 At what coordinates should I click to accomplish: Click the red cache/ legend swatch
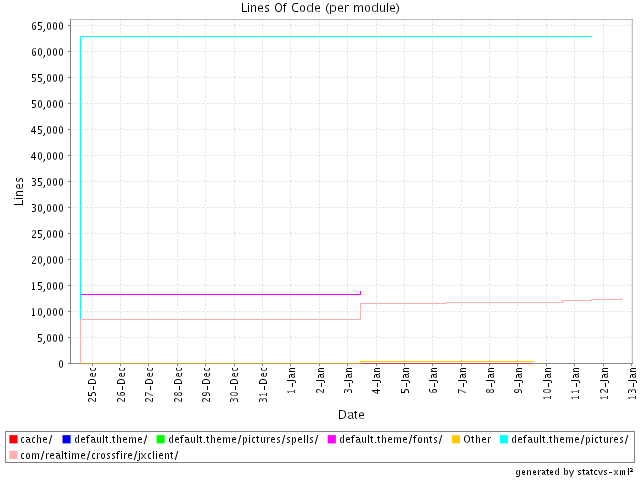tap(13, 439)
